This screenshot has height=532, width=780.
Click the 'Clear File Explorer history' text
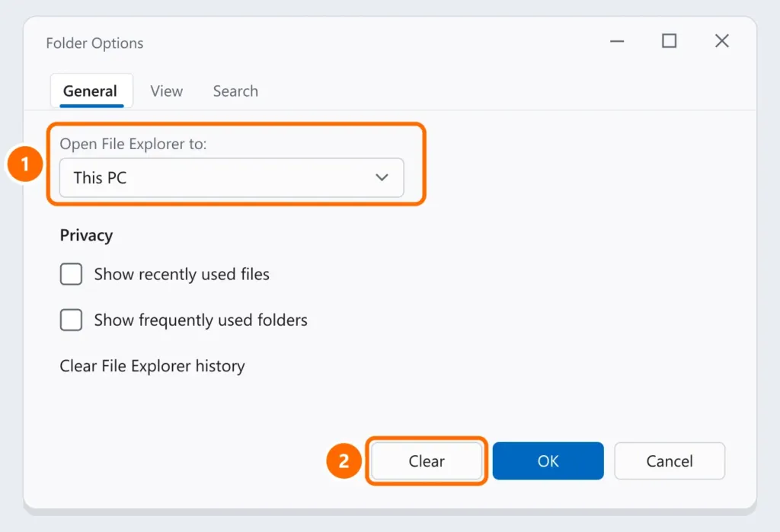point(152,366)
